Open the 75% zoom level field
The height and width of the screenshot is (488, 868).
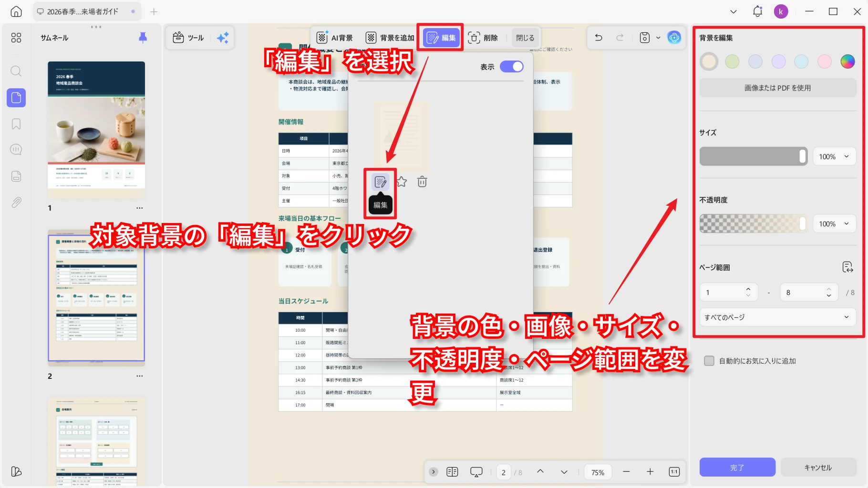pyautogui.click(x=598, y=472)
